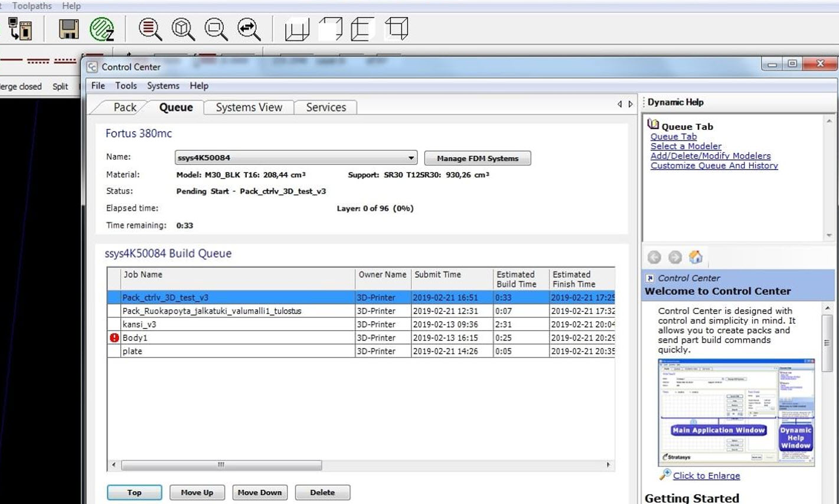Select the Pack_ctrlv_3D_test_v3 job row
This screenshot has height=504, width=839.
(x=361, y=297)
